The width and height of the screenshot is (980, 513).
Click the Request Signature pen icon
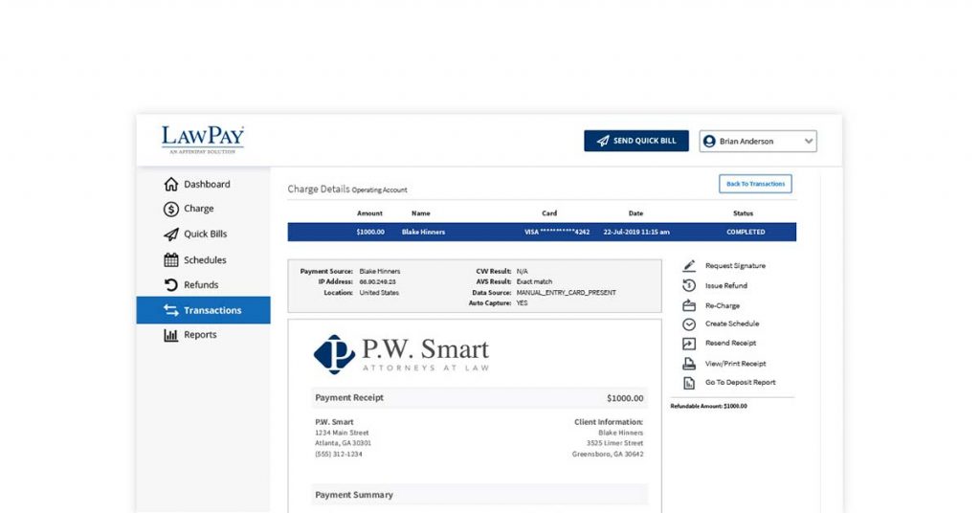click(x=689, y=266)
